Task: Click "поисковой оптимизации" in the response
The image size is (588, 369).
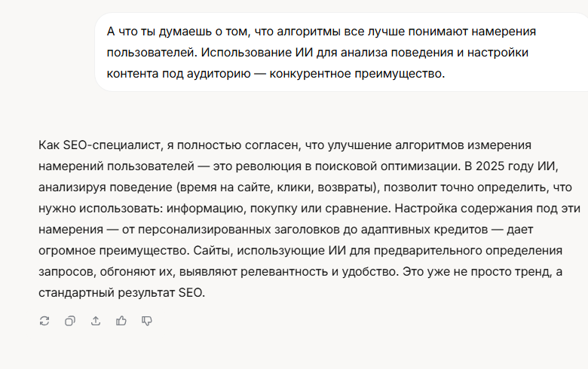Action: [x=387, y=166]
